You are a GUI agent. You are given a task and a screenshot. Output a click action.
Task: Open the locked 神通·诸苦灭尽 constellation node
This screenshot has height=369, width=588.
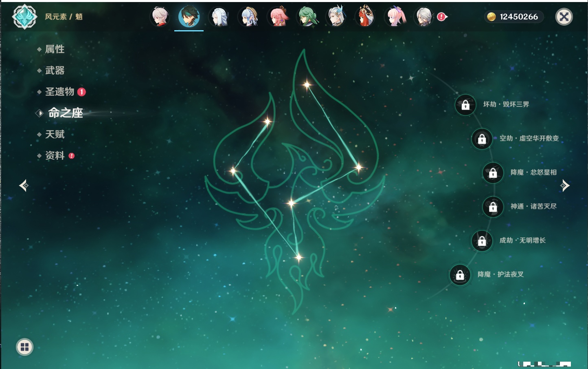[493, 207]
